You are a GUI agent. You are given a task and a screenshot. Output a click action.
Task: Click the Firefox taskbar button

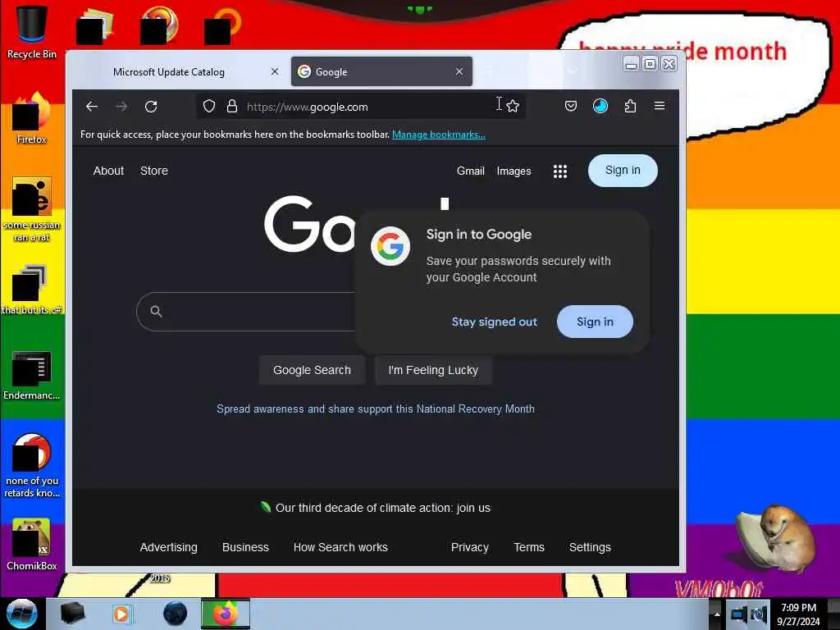[x=225, y=614]
